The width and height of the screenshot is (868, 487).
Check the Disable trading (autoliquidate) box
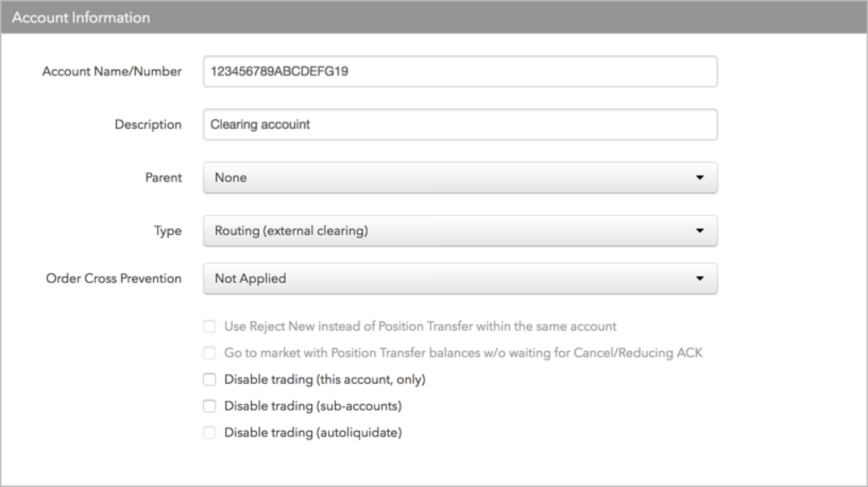(210, 433)
